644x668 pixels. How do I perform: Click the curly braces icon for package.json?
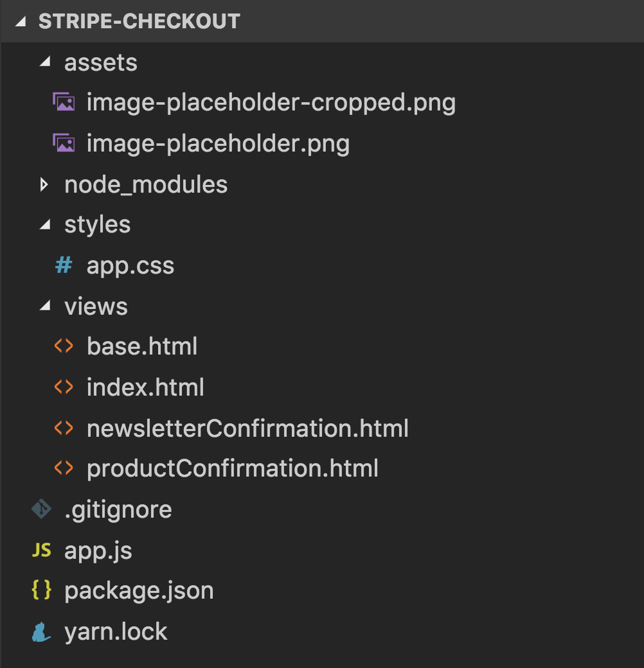pyautogui.click(x=41, y=590)
